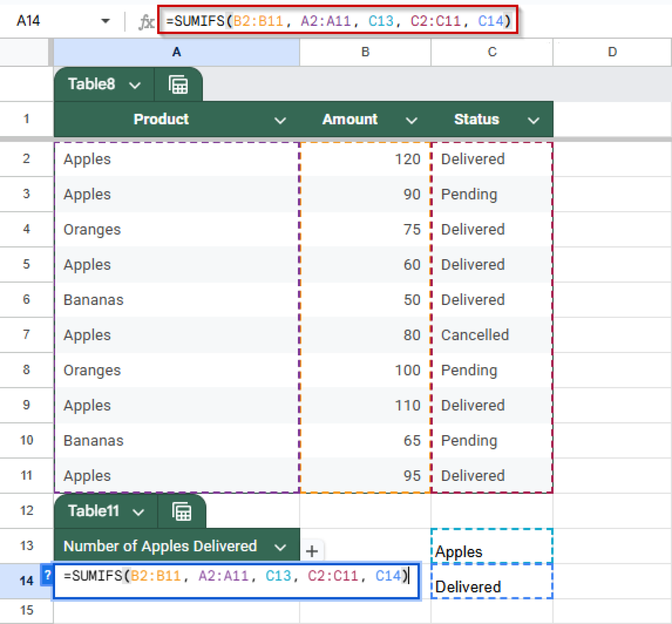Click the plus icon to add a column
This screenshot has width=672, height=624.
click(312, 552)
